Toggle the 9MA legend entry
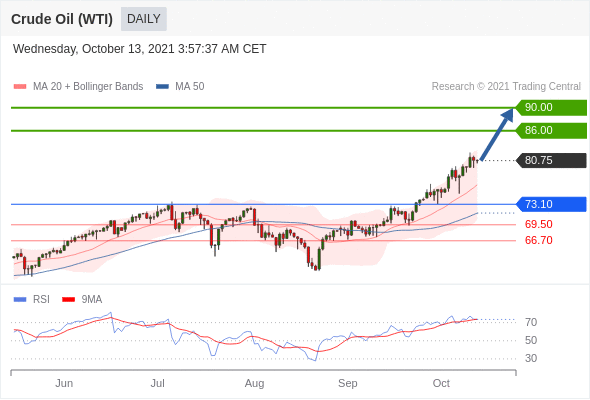Screen dimensions: 590x400 coord(82,300)
